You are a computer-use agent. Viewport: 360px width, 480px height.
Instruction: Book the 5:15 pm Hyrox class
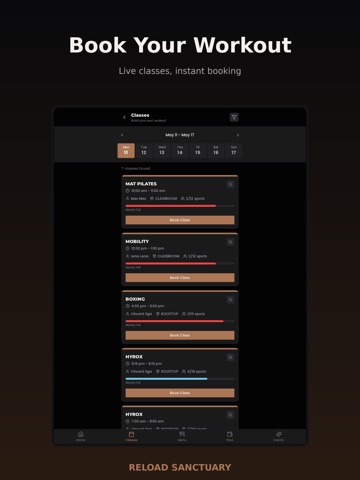tap(180, 393)
